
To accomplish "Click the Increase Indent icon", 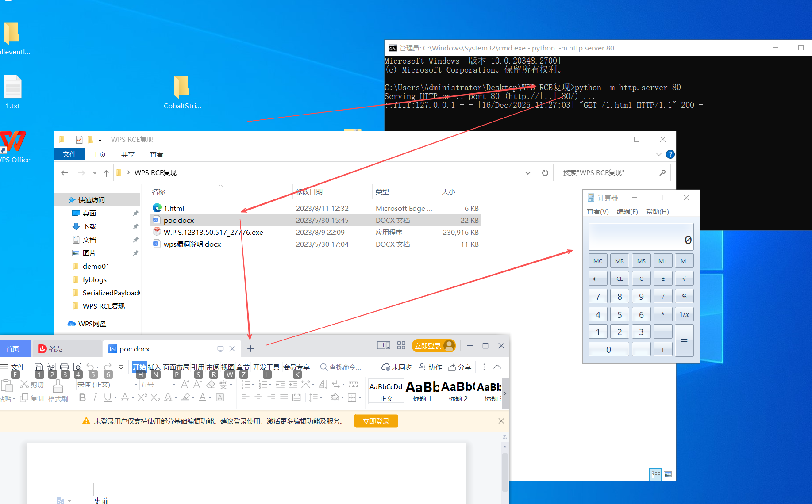I will (293, 384).
